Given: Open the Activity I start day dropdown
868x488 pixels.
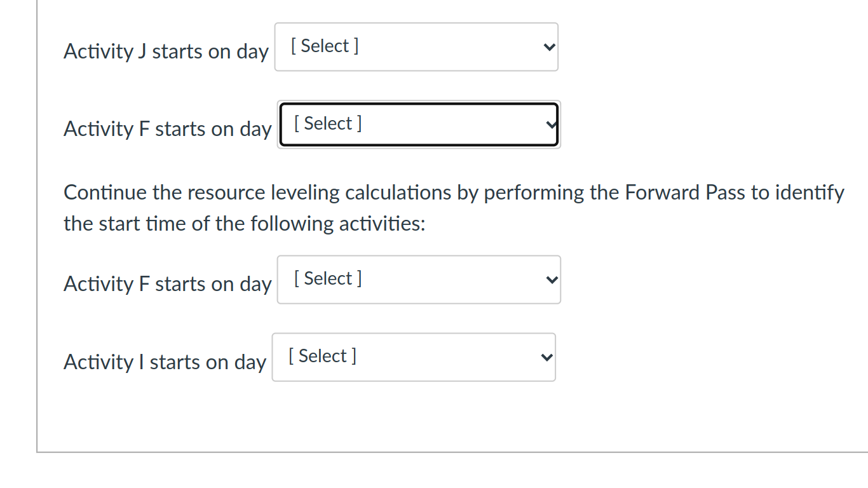Looking at the screenshot, I should click(414, 356).
